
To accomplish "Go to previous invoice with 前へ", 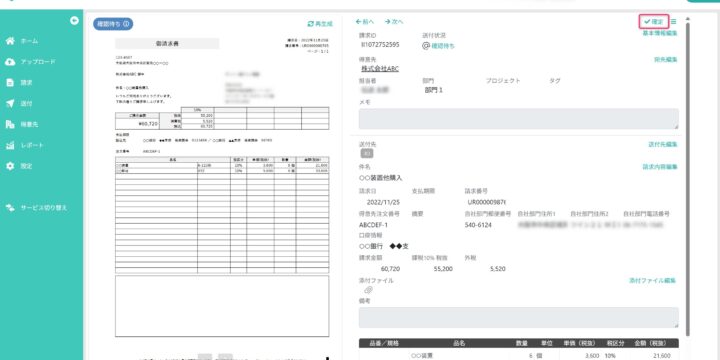I will [x=365, y=22].
